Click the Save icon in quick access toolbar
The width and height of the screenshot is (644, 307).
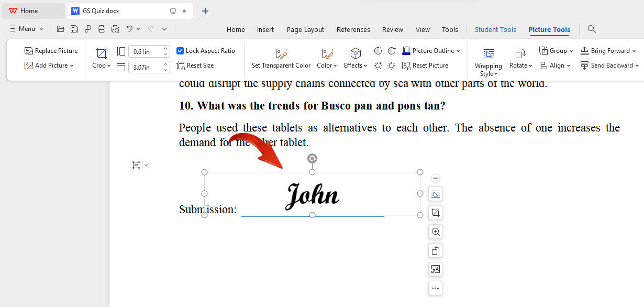pos(74,29)
